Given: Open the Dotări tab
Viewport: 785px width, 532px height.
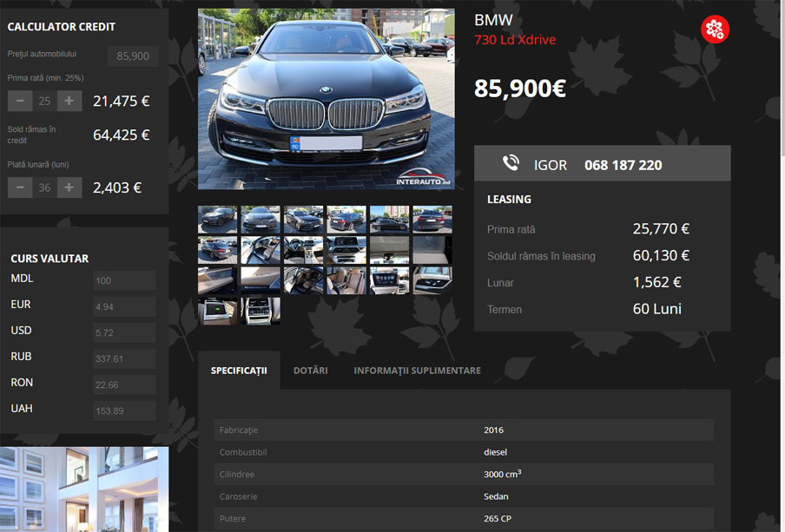Looking at the screenshot, I should coord(310,371).
